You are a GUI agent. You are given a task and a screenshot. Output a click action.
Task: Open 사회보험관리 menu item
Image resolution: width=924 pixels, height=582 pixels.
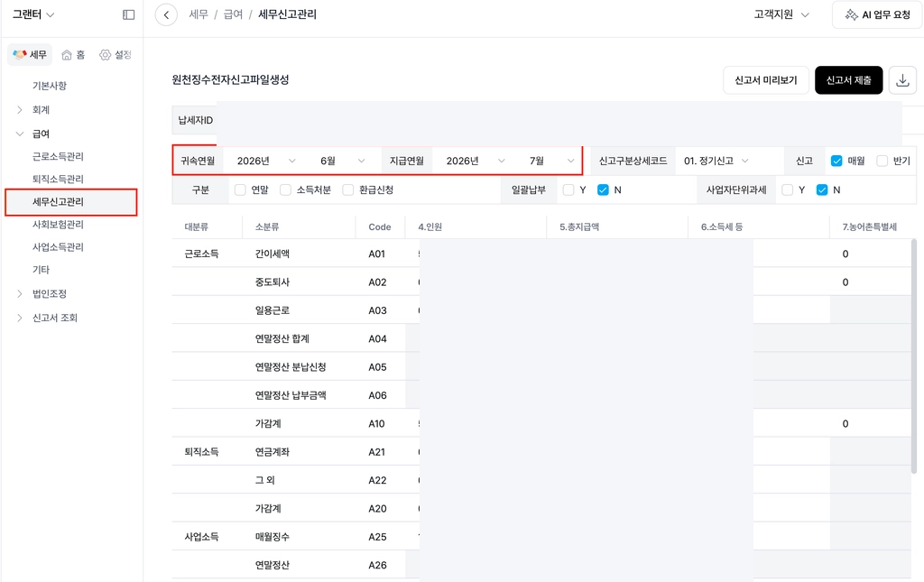coord(58,225)
